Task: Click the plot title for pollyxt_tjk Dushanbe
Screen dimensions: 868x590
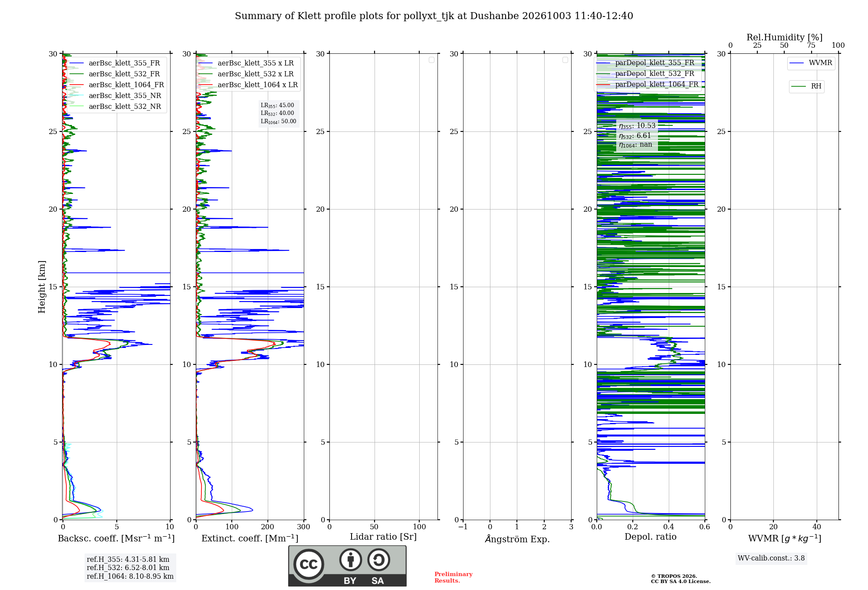Action: tap(434, 16)
